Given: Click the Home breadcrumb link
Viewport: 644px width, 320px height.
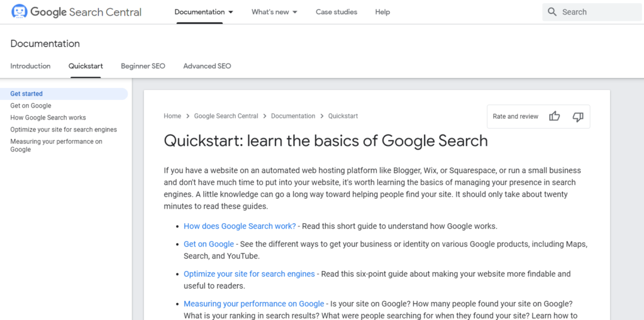Looking at the screenshot, I should (x=172, y=116).
